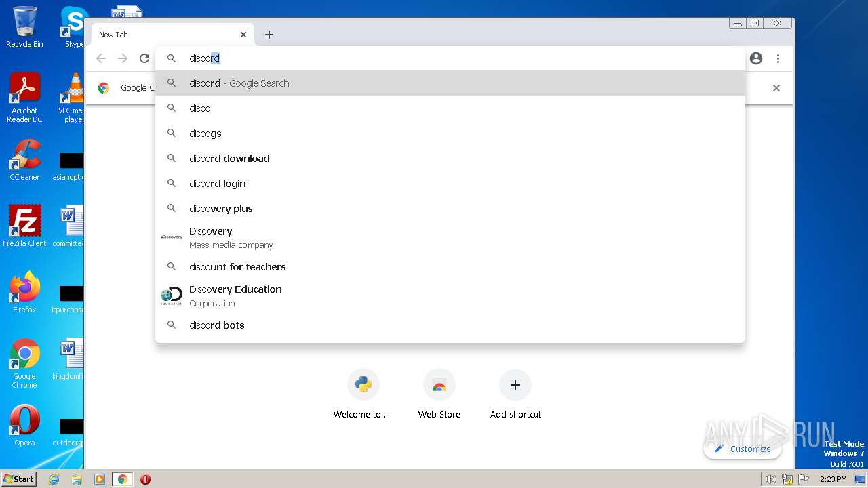Select the 'discord bots' suggestion
This screenshot has height=488, width=868.
(x=450, y=325)
